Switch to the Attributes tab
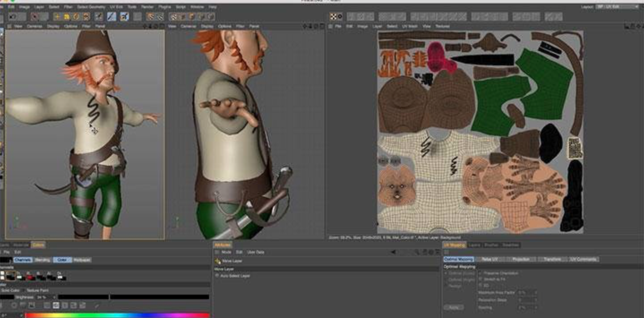Viewport: 644px width, 318px height. point(223,245)
